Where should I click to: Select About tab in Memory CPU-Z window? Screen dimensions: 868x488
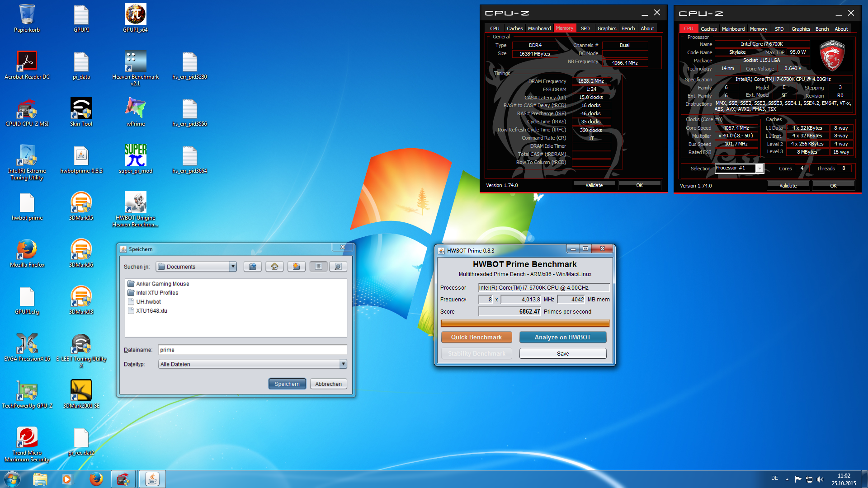pyautogui.click(x=647, y=28)
